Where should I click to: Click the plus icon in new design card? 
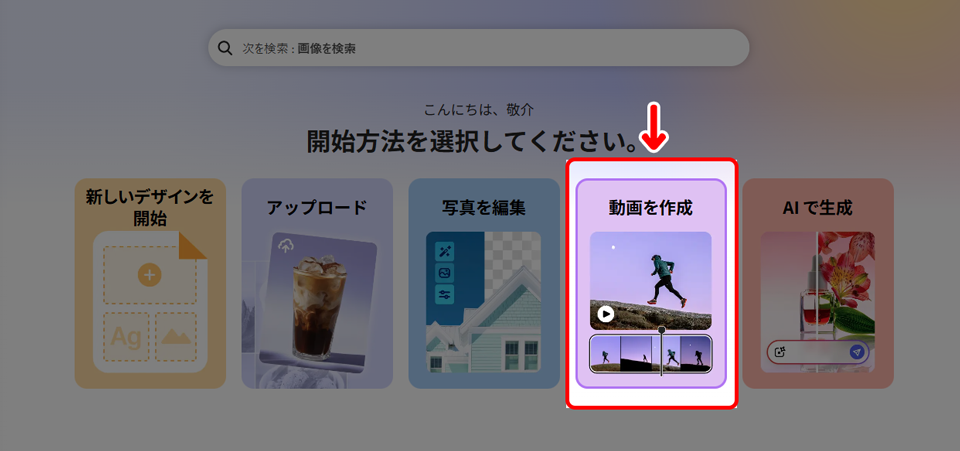[149, 274]
